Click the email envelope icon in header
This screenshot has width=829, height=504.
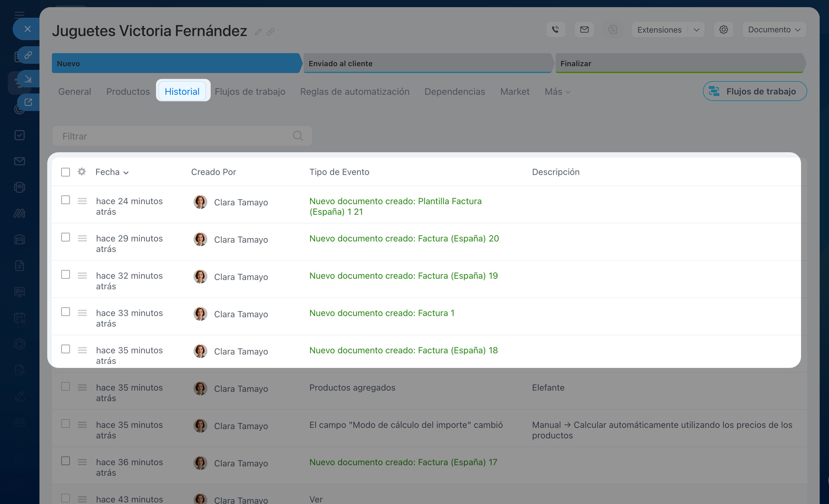pos(584,30)
